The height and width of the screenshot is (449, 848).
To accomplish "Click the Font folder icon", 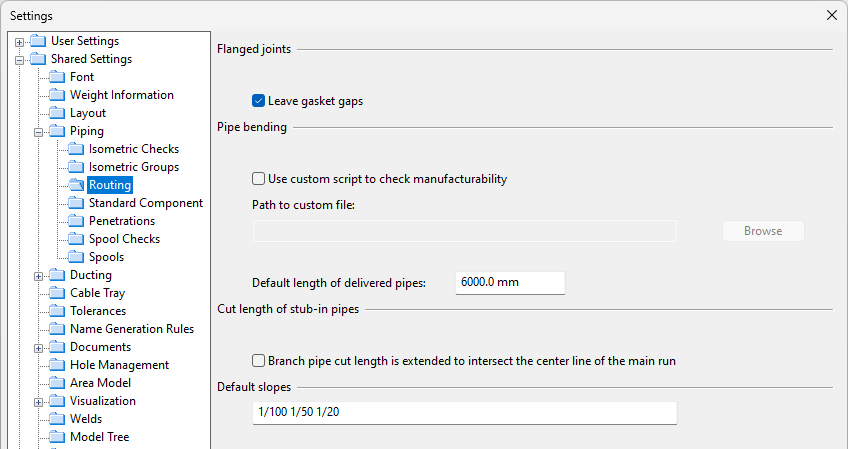I will (x=57, y=77).
